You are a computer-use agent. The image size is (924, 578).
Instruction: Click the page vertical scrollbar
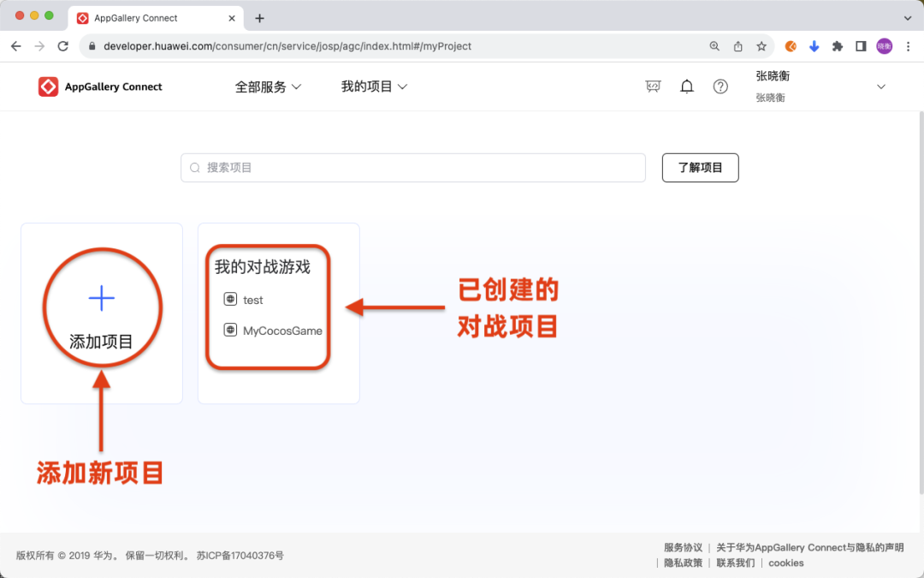pos(921,302)
